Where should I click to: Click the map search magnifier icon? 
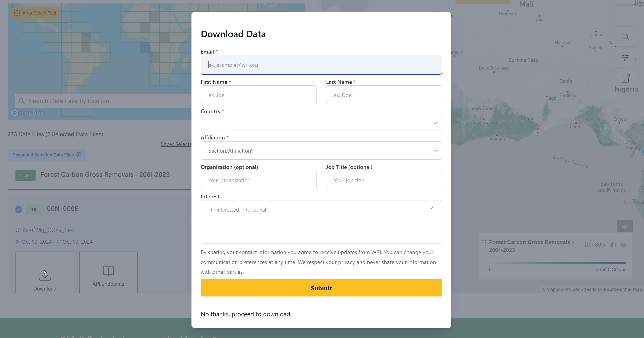[625, 37]
